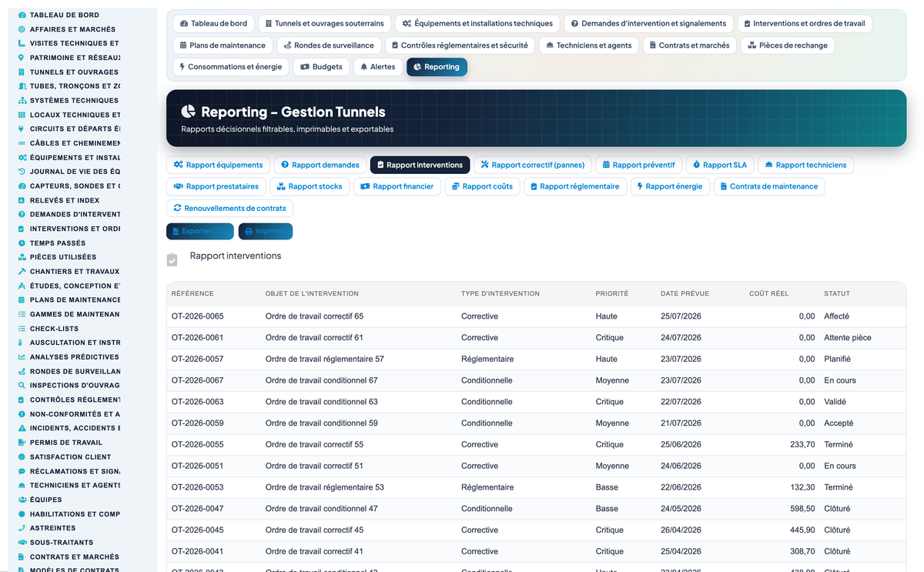Click the Check-lists sidebar icon
Screen dimensions: 924x572
pyautogui.click(x=22, y=329)
